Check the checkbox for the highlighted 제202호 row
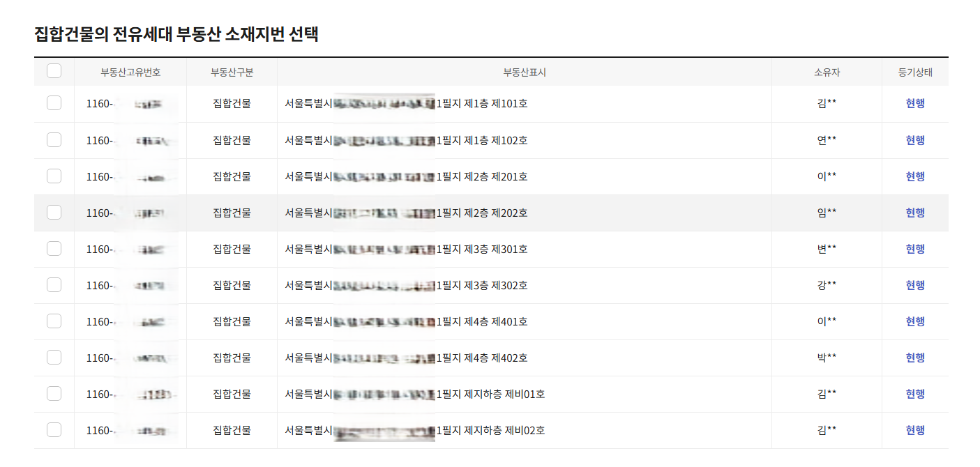 coord(54,213)
